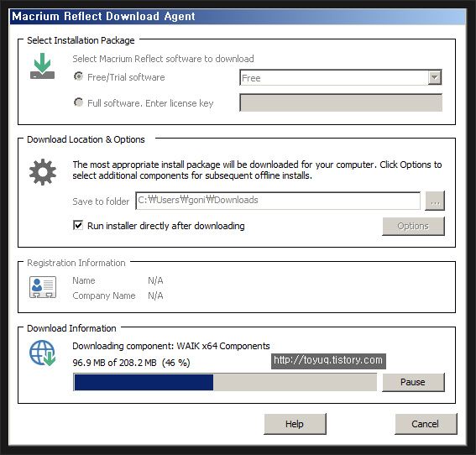Click the "96.9 MB of 208.2 MB (46 %)" text

pyautogui.click(x=131, y=363)
